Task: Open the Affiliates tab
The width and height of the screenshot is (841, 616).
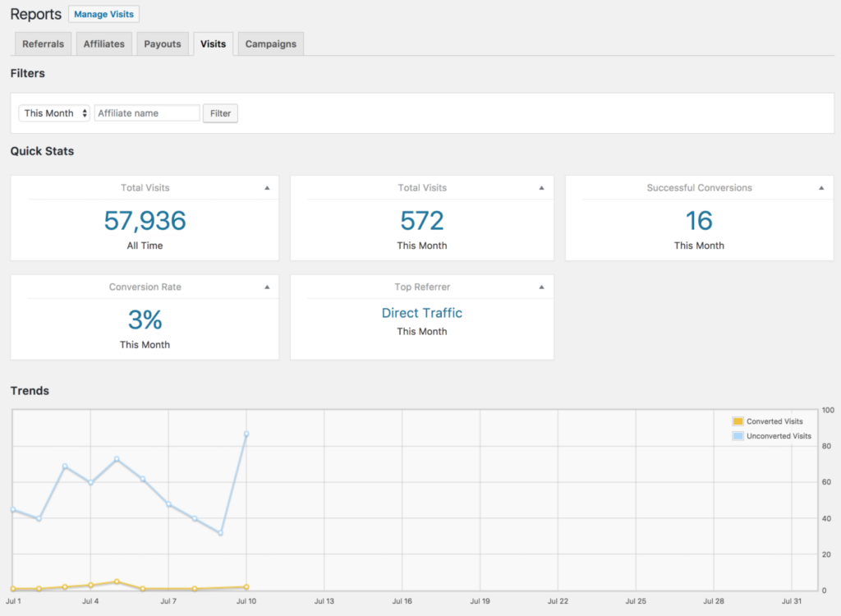Action: click(104, 44)
